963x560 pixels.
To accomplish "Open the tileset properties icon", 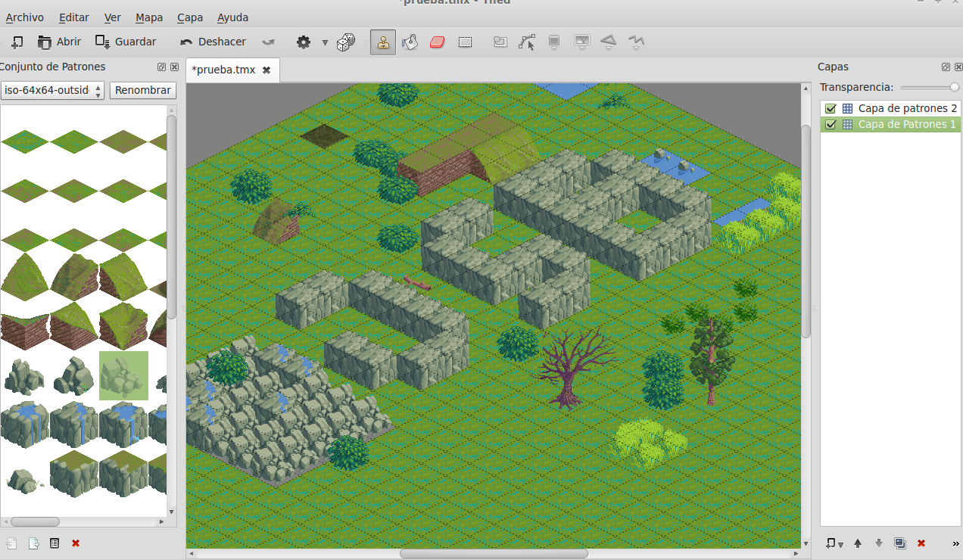I will [54, 543].
